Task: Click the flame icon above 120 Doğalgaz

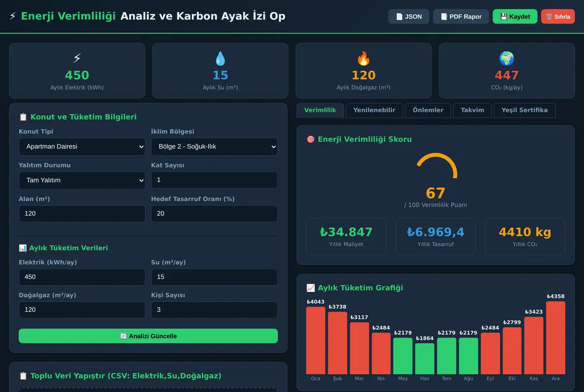Action: coord(364,59)
